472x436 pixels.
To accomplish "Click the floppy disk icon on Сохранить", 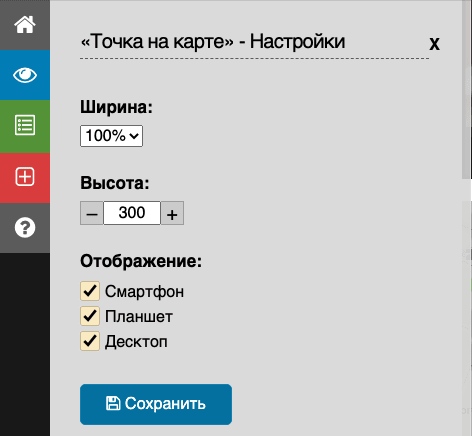I will click(113, 403).
